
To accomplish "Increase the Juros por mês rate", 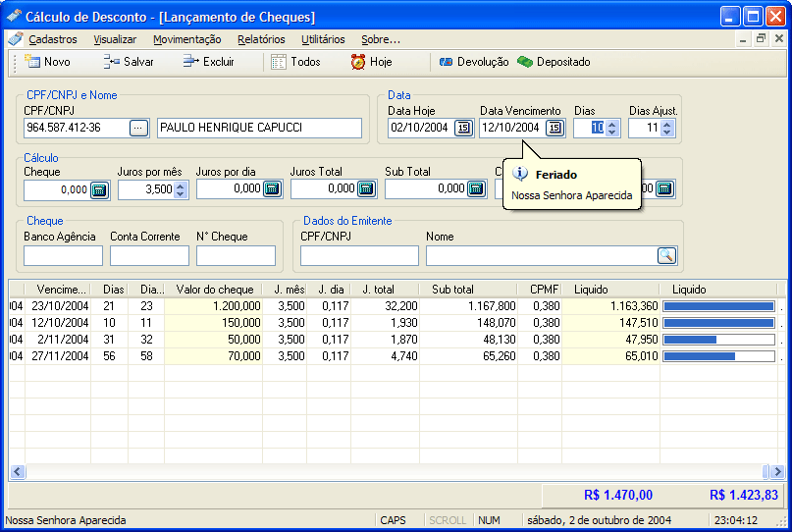I will 180,186.
